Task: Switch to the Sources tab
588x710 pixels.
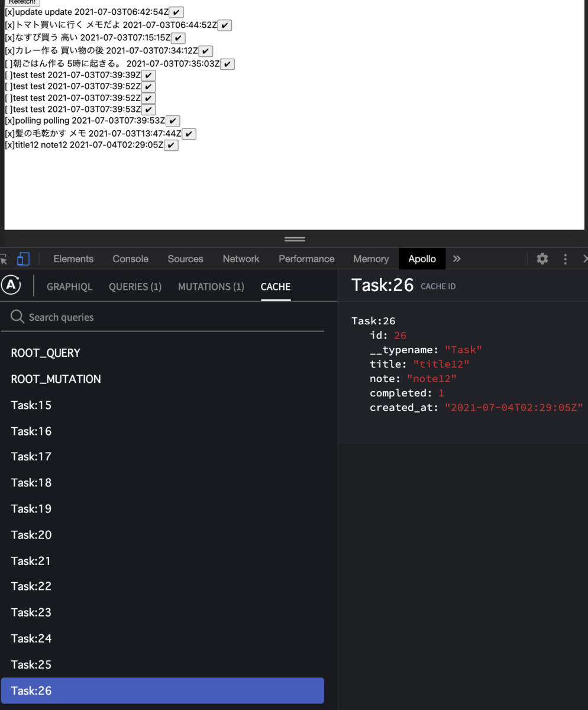Action: coord(185,259)
